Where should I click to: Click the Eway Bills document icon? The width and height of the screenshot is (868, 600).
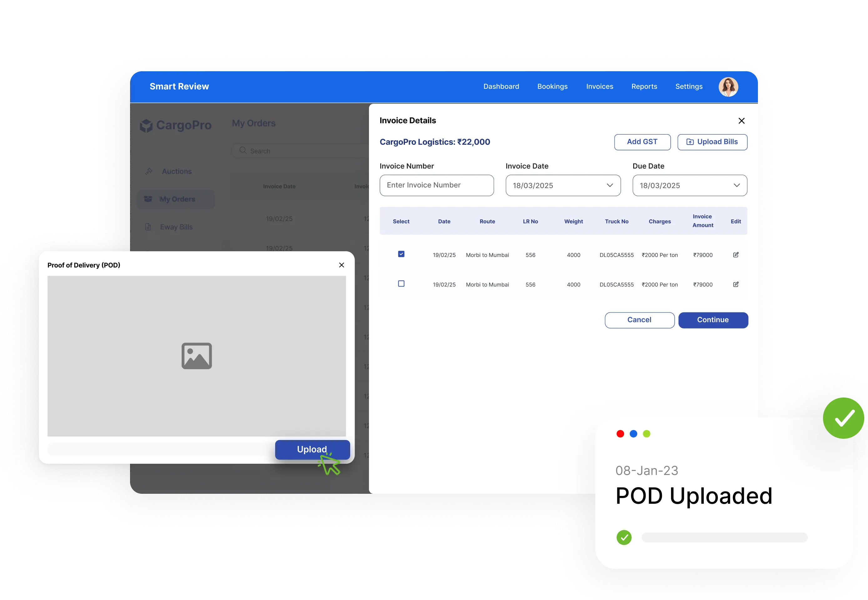point(148,227)
